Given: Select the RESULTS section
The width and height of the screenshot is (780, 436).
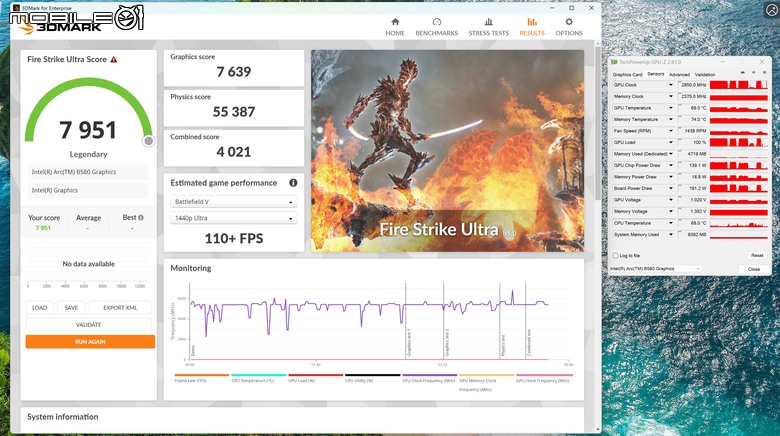Looking at the screenshot, I should pos(532,27).
